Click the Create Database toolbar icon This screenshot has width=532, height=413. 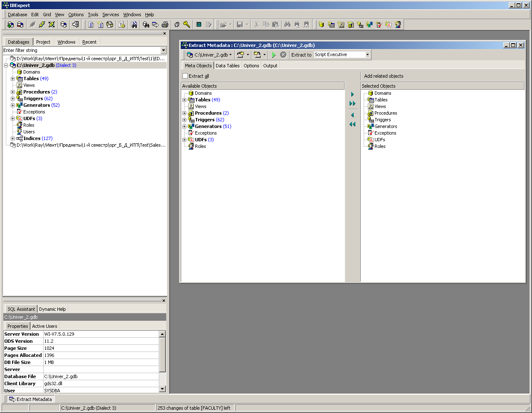point(64,25)
